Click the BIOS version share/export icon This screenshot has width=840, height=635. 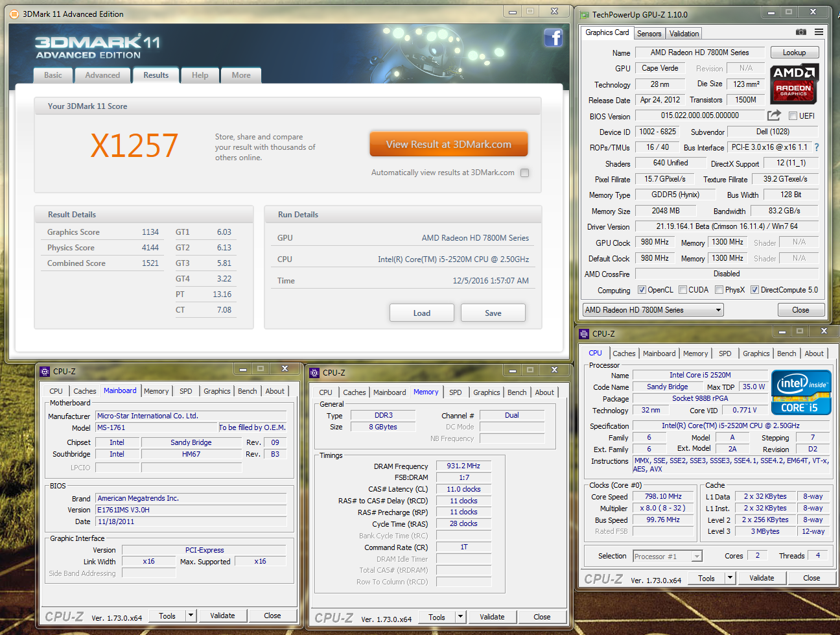[x=774, y=115]
